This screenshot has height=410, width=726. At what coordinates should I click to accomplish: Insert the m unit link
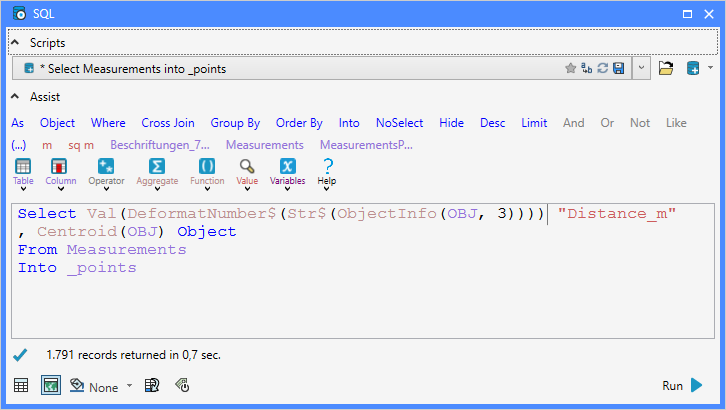pyautogui.click(x=47, y=145)
